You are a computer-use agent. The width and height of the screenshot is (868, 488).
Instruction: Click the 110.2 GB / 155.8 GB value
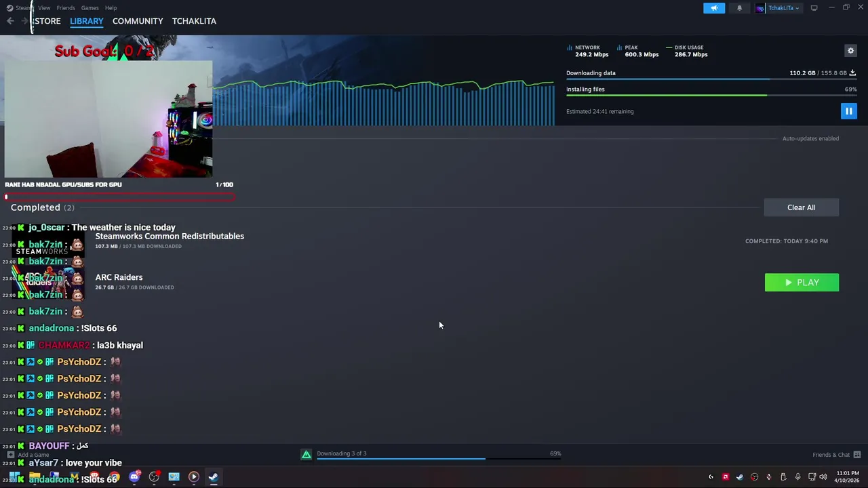click(818, 73)
